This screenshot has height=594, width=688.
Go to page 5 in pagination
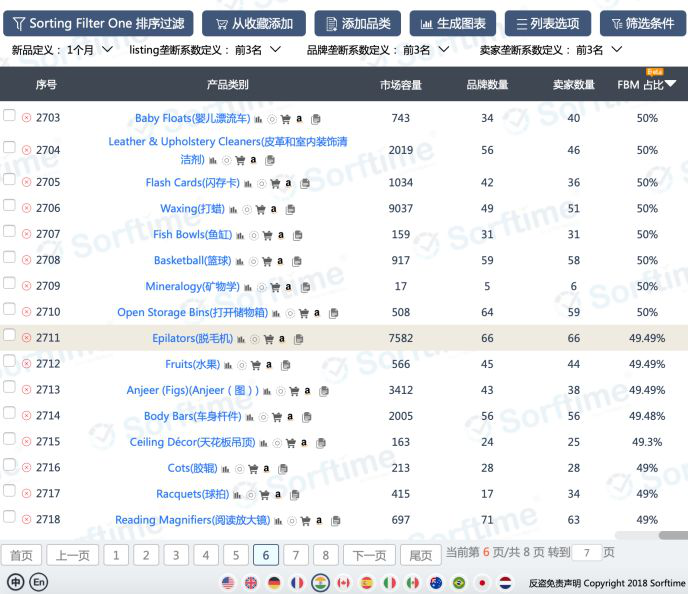tap(236, 555)
